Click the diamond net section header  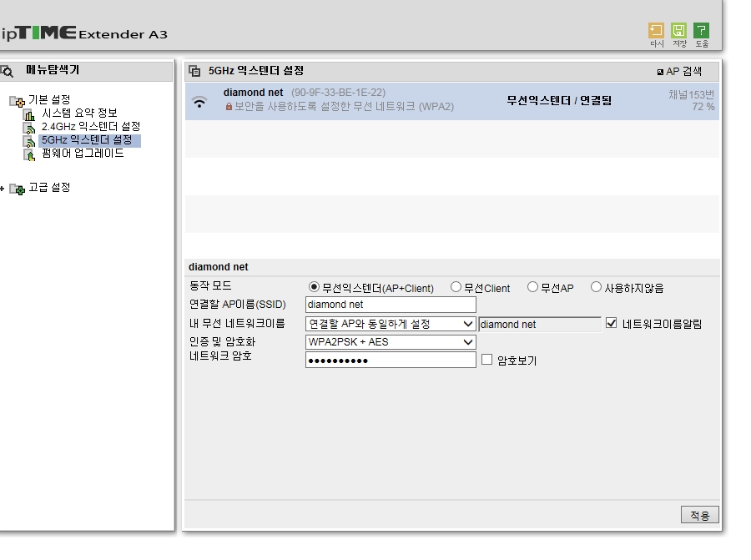point(219,267)
